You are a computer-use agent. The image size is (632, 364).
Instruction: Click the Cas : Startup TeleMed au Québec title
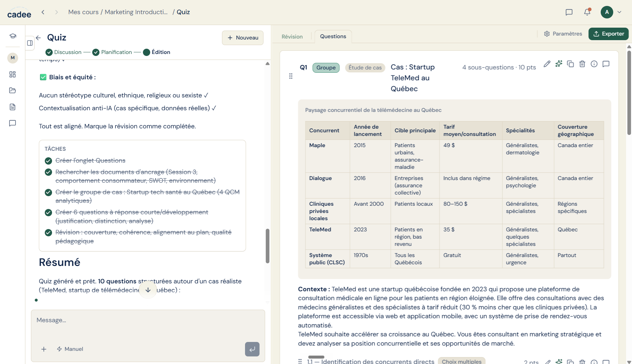(x=412, y=78)
